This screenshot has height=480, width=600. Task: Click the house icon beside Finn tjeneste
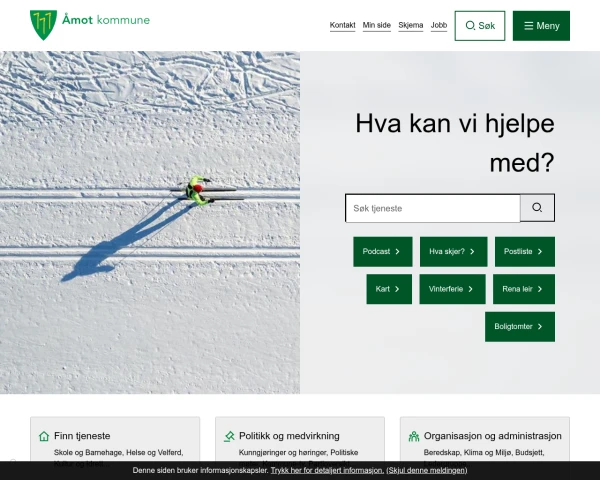pos(44,436)
